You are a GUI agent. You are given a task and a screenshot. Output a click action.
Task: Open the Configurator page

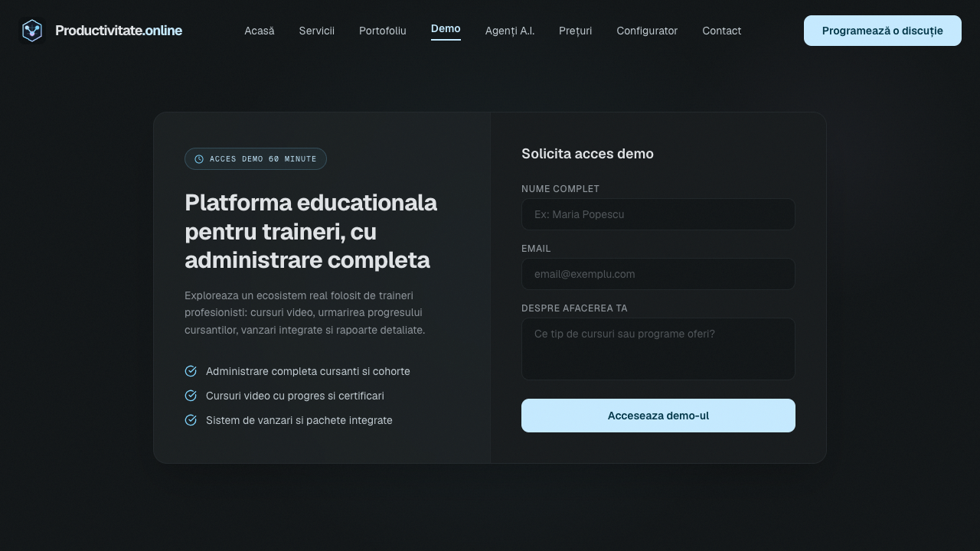tap(647, 31)
